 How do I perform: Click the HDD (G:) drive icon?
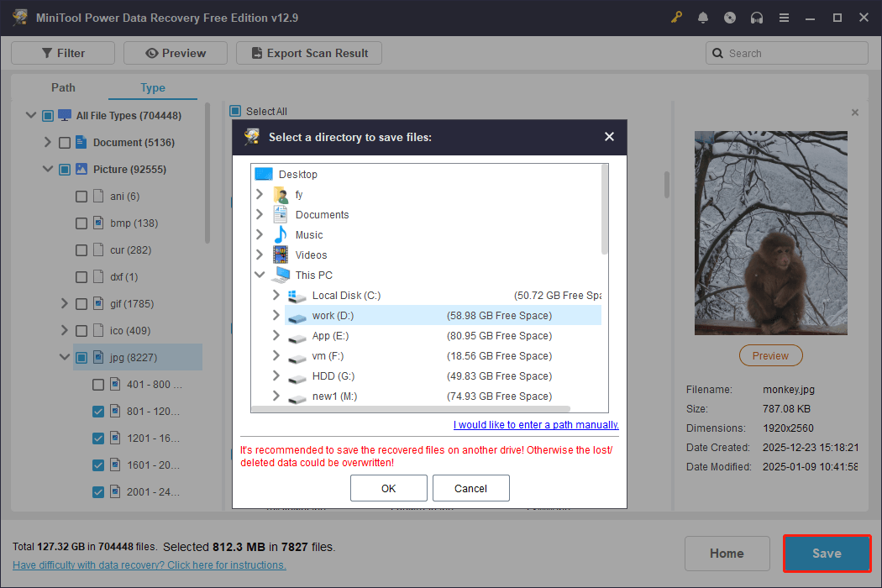[x=297, y=379]
